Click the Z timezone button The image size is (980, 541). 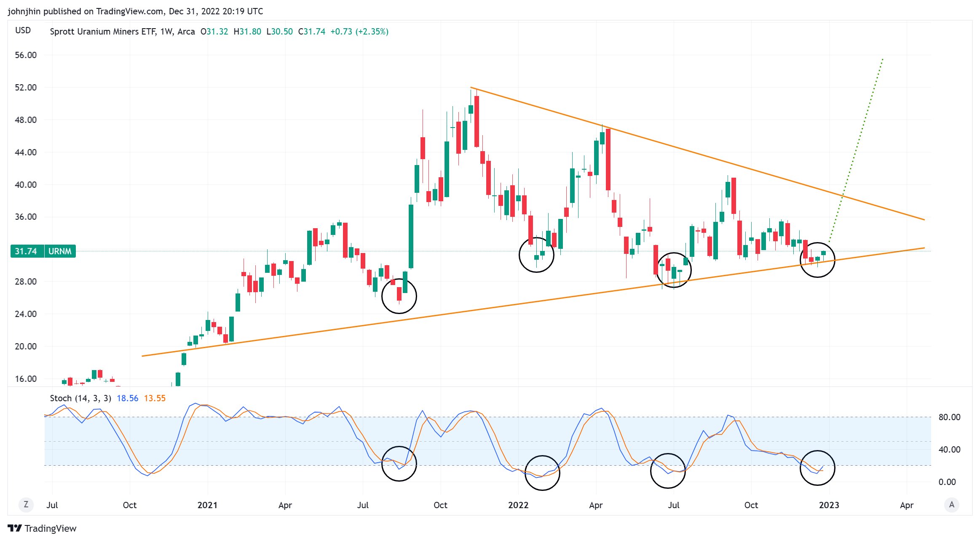[26, 504]
